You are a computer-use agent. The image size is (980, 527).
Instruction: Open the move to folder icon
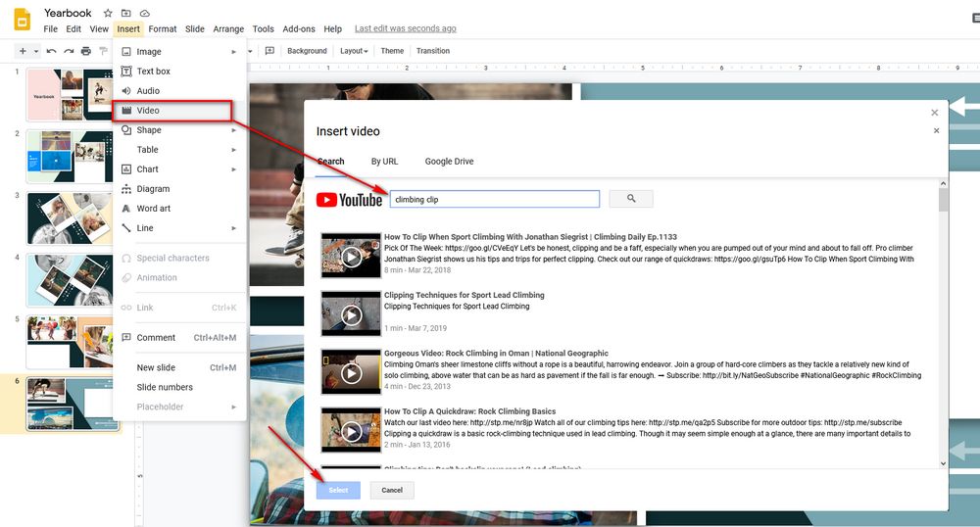[x=126, y=13]
